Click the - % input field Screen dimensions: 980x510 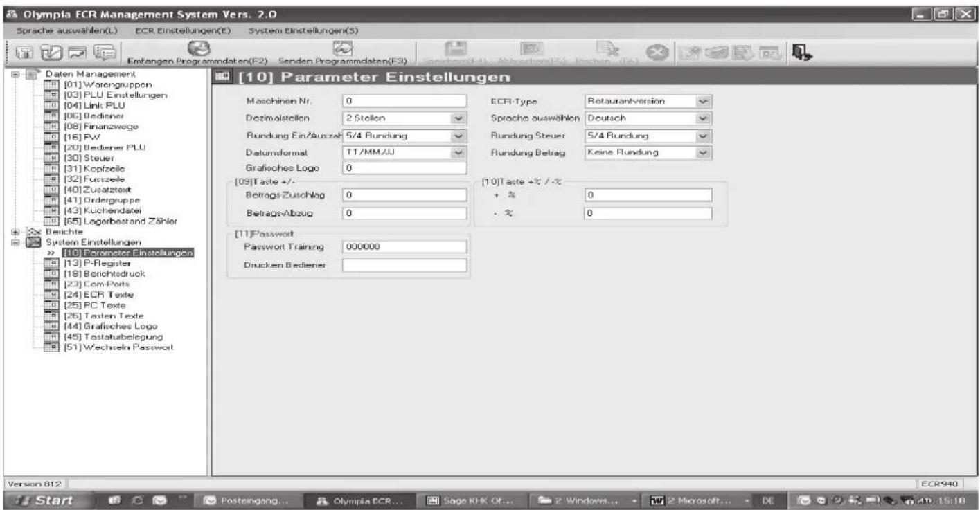[x=648, y=214]
